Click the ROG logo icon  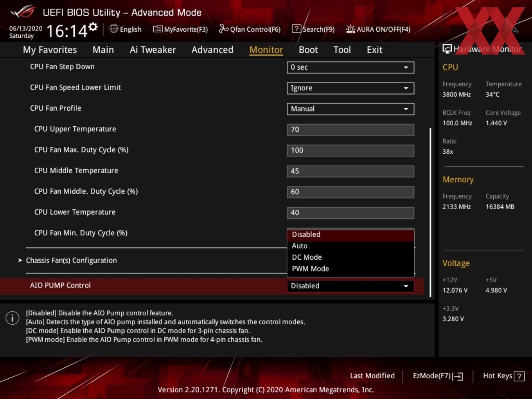(23, 12)
